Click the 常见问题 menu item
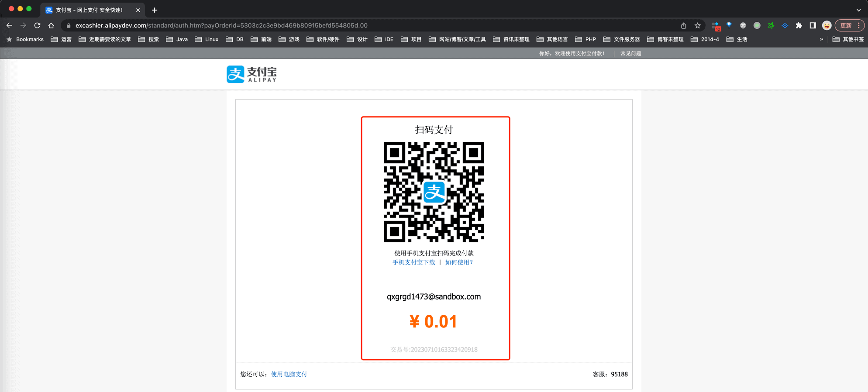Screen dimensions: 868x392 click(x=630, y=53)
